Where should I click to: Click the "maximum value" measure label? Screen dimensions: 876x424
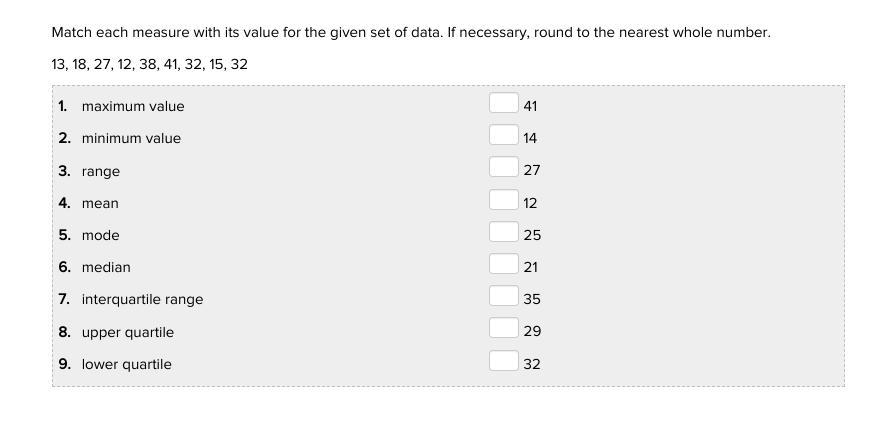[133, 106]
